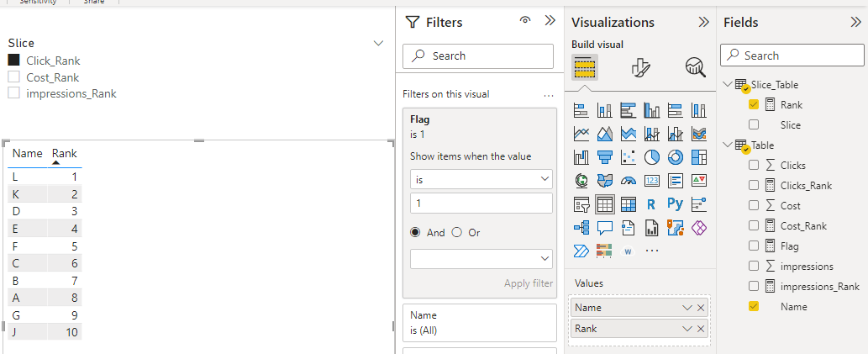Click the Fields pane search box
This screenshot has width=868, height=354.
click(x=792, y=55)
